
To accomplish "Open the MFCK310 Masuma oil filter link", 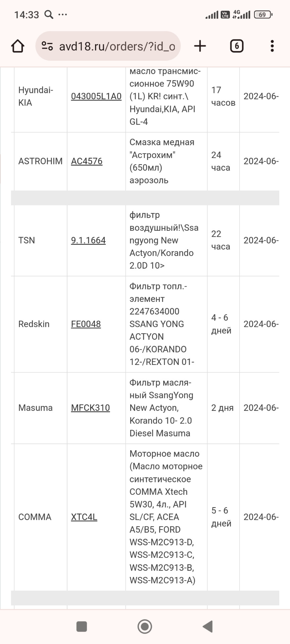I will click(91, 408).
